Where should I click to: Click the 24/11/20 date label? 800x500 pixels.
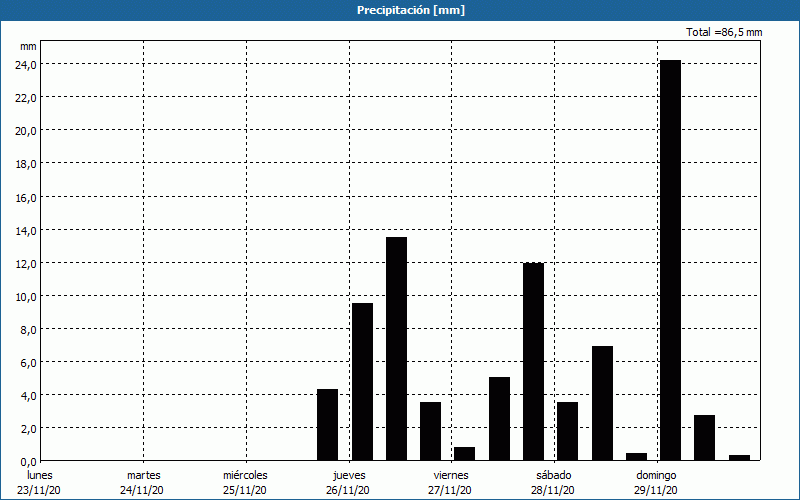coord(142,491)
